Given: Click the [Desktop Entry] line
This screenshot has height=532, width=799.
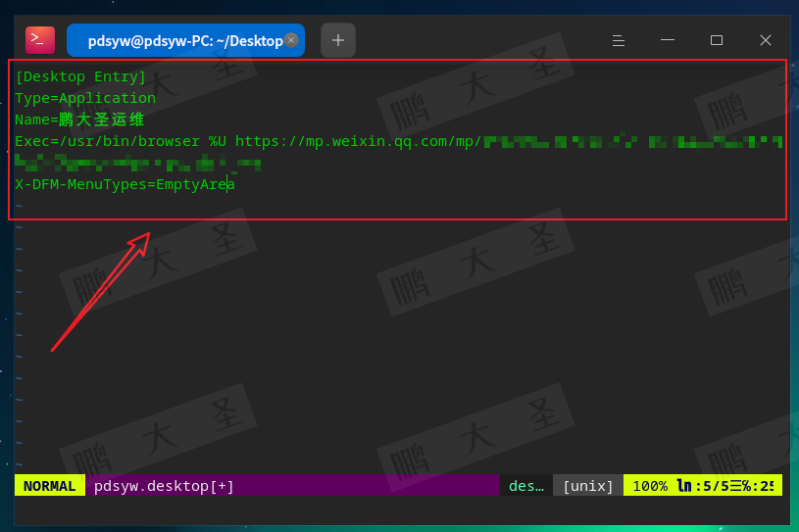Looking at the screenshot, I should 80,76.
